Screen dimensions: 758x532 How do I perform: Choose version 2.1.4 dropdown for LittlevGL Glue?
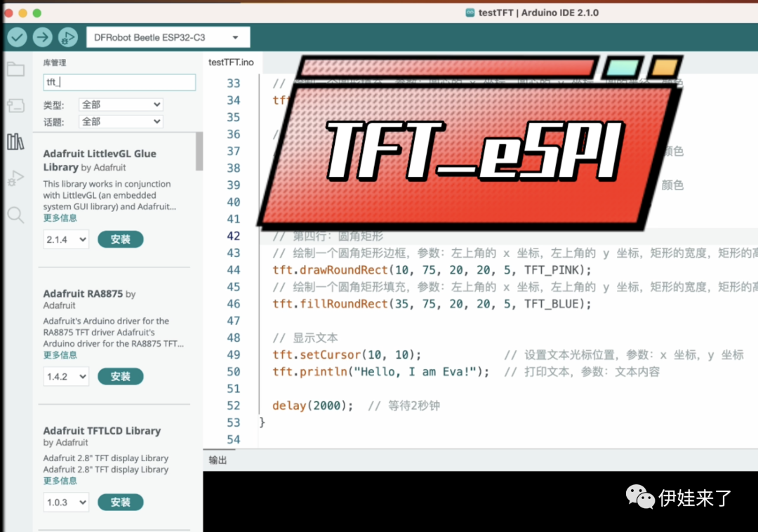(x=66, y=239)
